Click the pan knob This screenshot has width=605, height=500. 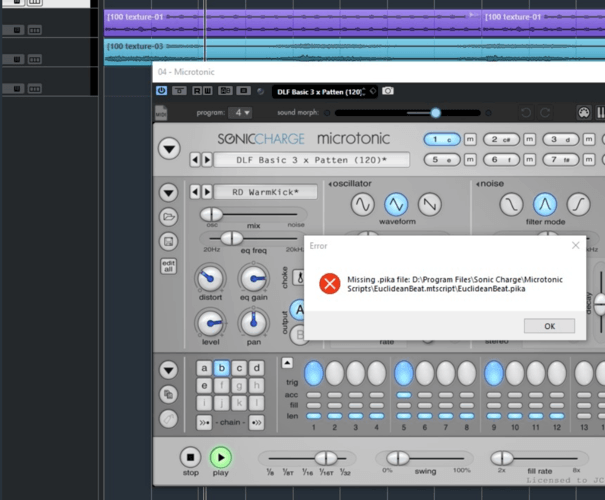click(x=253, y=323)
